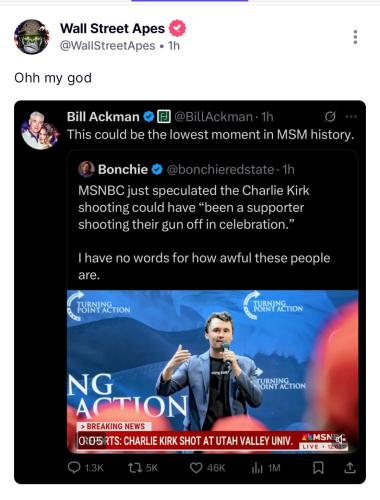Open the @WallStreetApes handle link
This screenshot has height=500, width=380.
pos(107,46)
